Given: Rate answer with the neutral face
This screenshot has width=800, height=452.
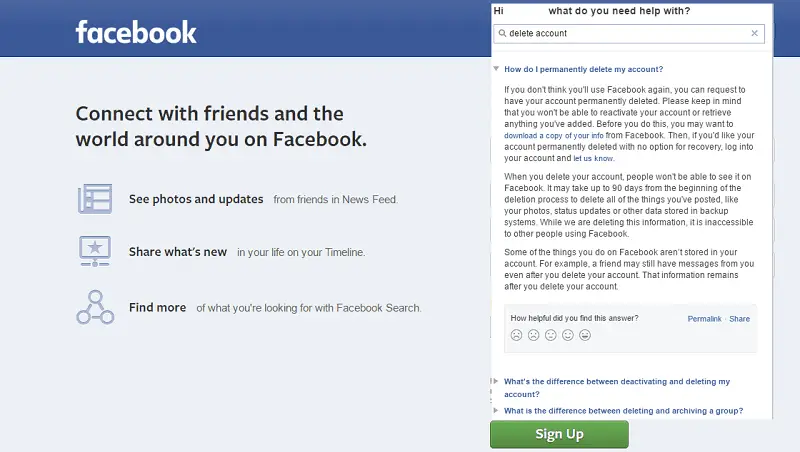Looking at the screenshot, I should tap(551, 335).
